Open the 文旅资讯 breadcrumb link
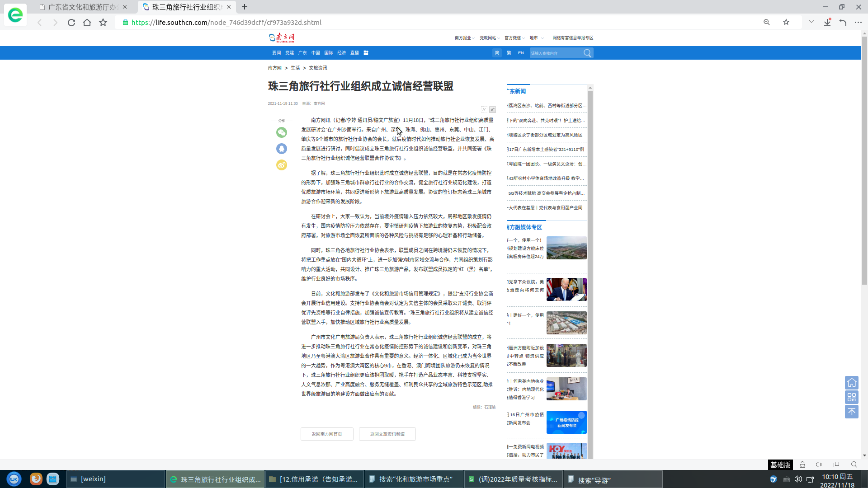The height and width of the screenshot is (488, 868). (x=318, y=68)
